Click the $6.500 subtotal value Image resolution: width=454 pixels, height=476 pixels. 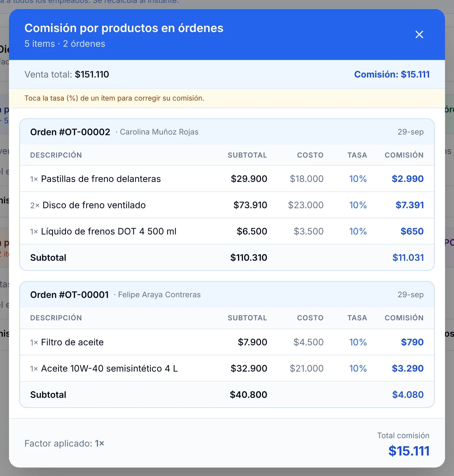pyautogui.click(x=252, y=231)
